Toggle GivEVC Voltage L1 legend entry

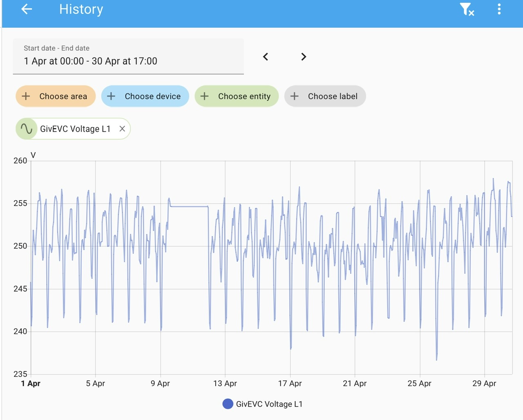263,404
